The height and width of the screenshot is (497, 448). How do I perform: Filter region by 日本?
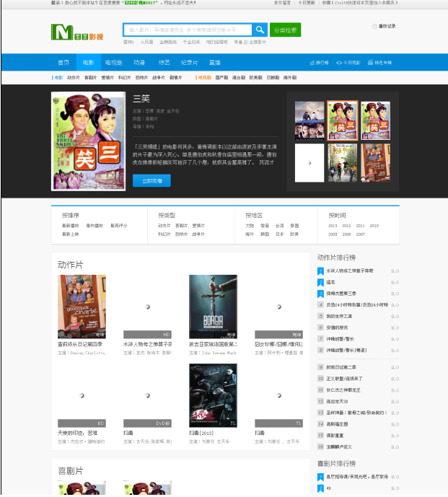point(279,234)
